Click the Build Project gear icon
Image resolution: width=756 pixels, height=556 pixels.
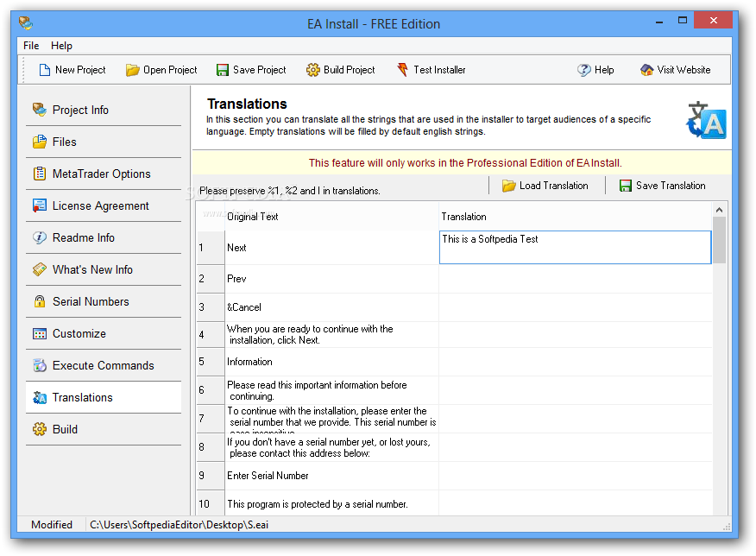pyautogui.click(x=313, y=70)
